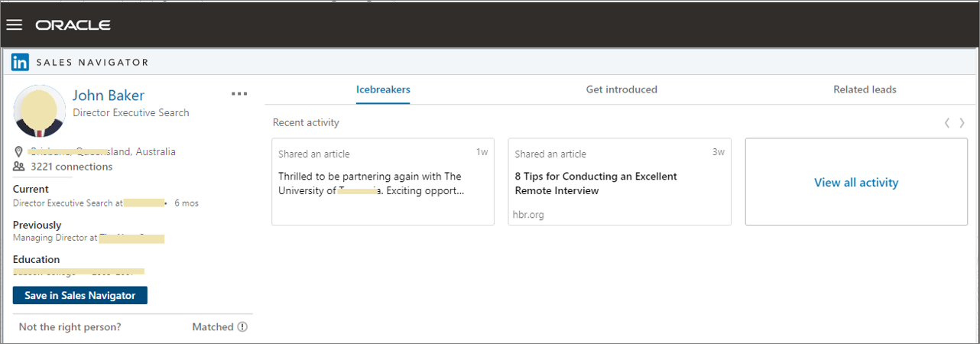Go to next recent activity
Screen dimensions: 980x344
962,123
